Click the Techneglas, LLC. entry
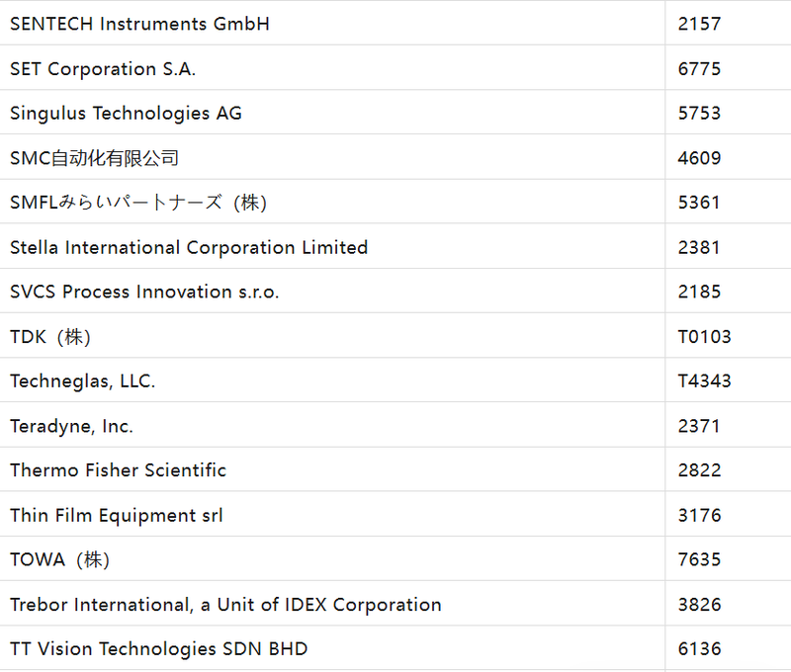 tap(82, 381)
